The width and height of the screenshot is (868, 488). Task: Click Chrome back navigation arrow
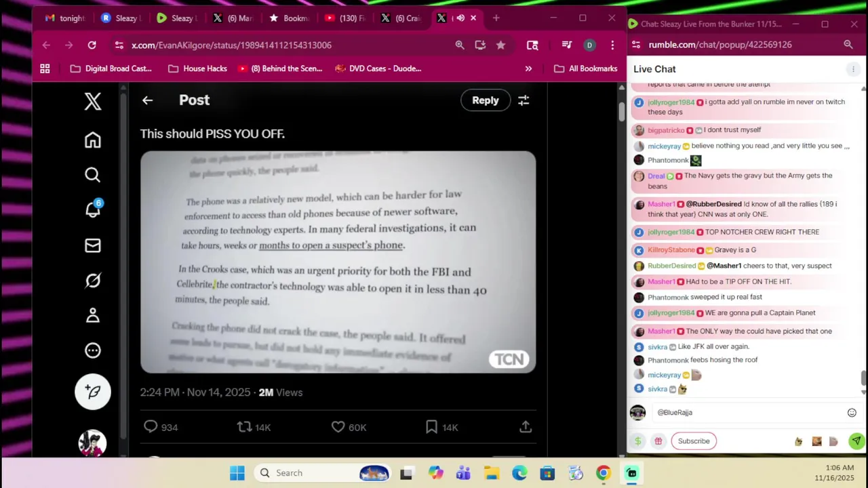pos(46,45)
